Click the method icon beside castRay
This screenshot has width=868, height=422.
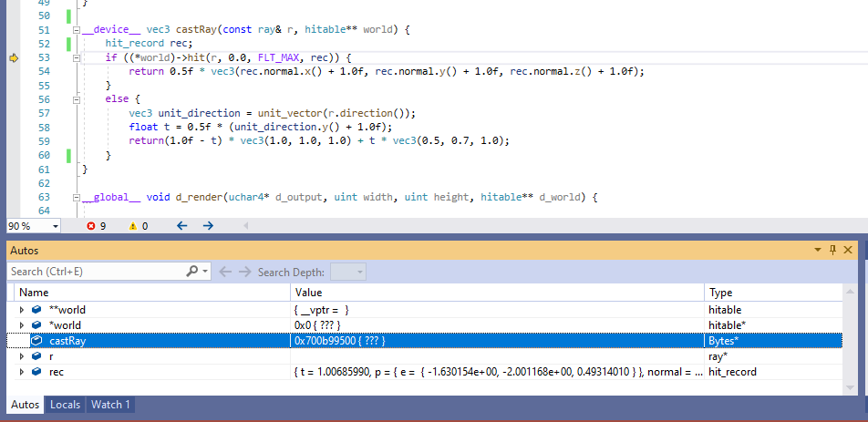click(x=36, y=341)
